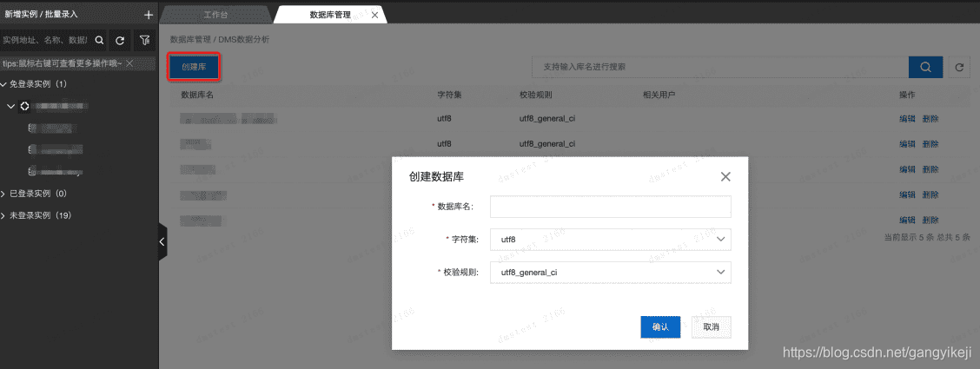Switch to 工作台 tab
Viewport: 980px width, 369px height.
(215, 15)
